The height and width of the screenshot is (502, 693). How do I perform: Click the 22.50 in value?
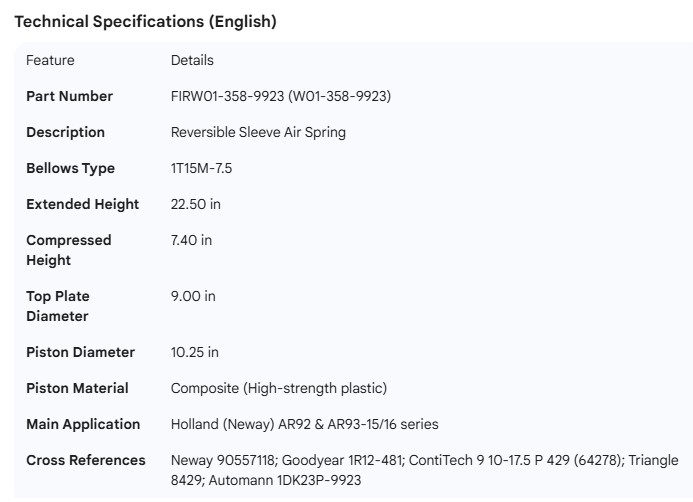point(196,204)
